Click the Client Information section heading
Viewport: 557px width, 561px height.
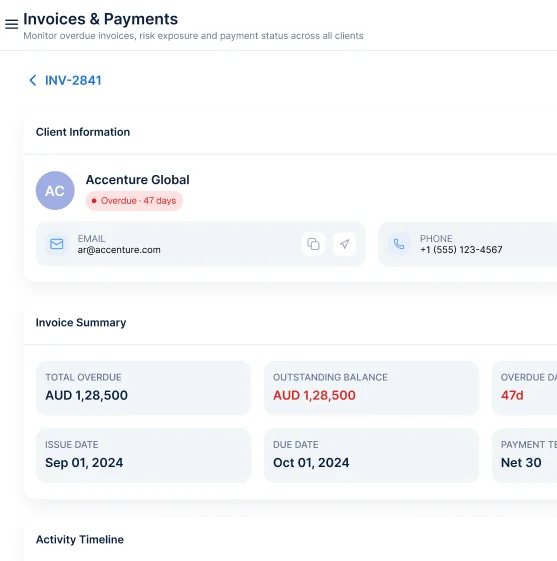(x=83, y=132)
